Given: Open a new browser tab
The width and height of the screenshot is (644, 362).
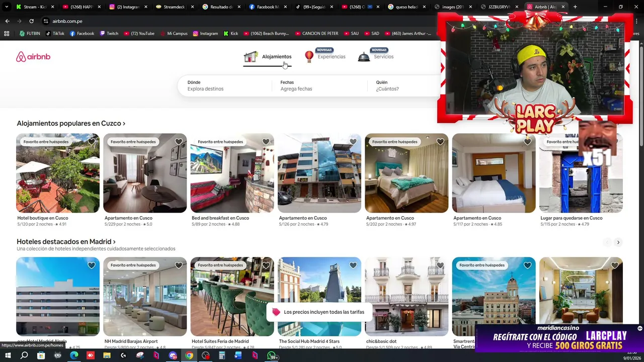Looking at the screenshot, I should pos(575,7).
